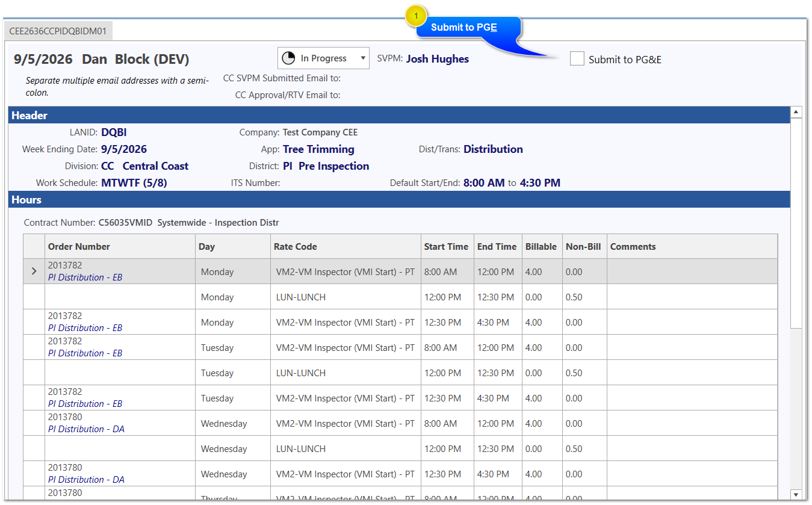This screenshot has height=505, width=812.
Task: Click default end time 4:30 PM in header
Action: click(540, 183)
